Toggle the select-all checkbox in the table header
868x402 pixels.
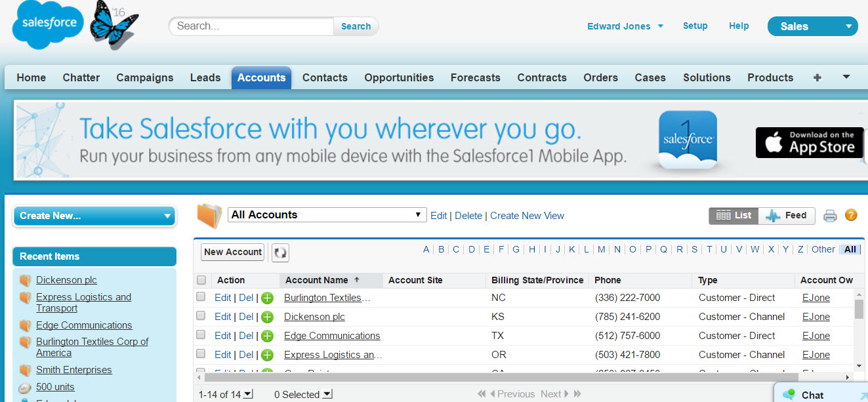[x=201, y=280]
